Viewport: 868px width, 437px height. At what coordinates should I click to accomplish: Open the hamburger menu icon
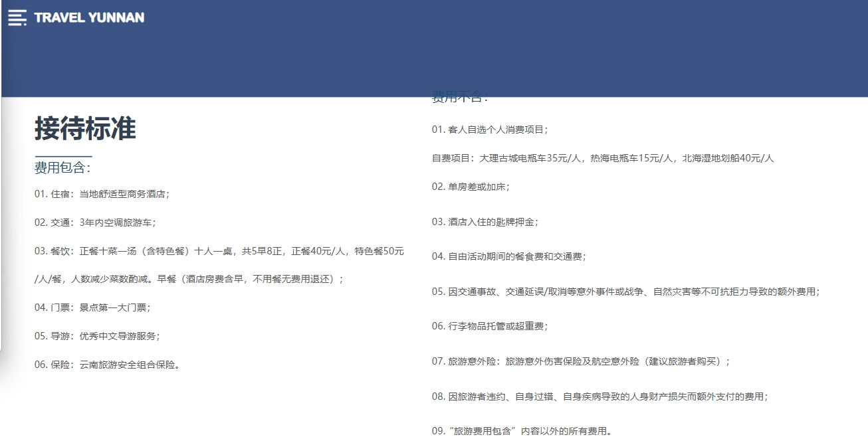(17, 18)
